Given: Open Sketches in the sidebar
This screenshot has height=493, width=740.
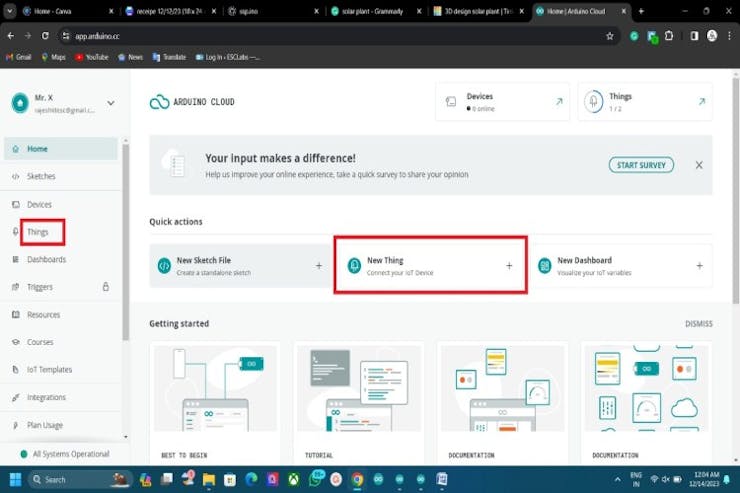Looking at the screenshot, I should click(x=41, y=176).
